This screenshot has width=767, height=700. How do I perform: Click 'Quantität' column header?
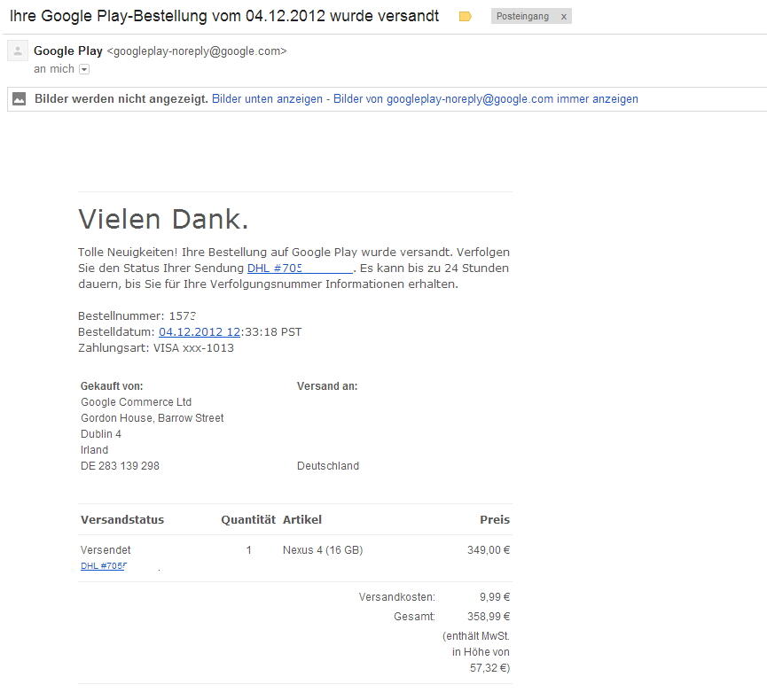coord(248,519)
